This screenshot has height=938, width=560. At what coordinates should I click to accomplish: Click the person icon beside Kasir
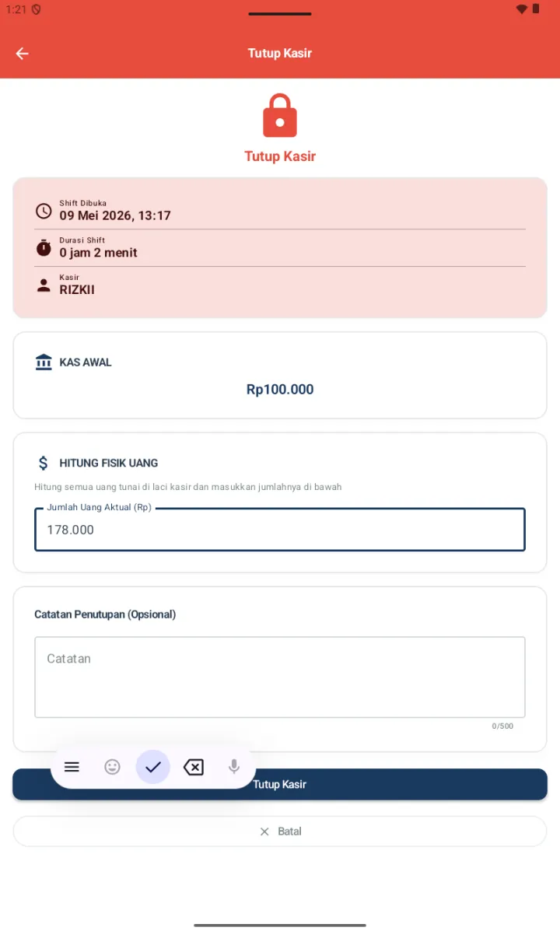click(x=44, y=285)
